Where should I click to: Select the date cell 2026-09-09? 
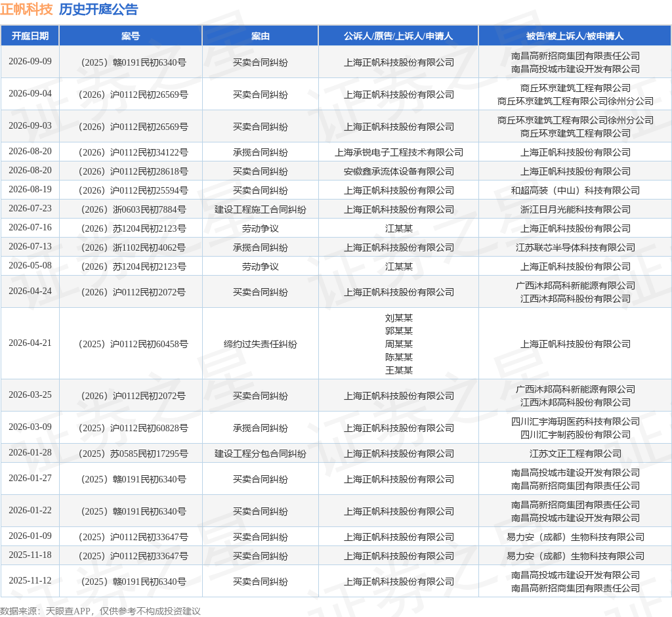[30, 61]
